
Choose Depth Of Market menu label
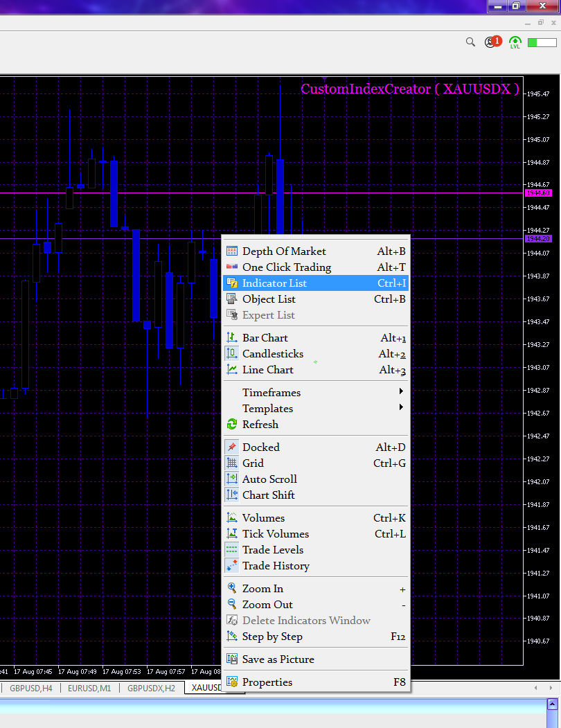point(284,251)
